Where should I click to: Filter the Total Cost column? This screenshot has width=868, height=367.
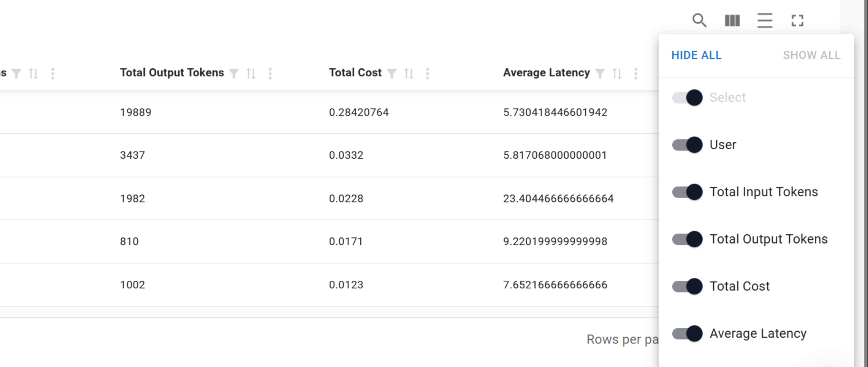(392, 74)
